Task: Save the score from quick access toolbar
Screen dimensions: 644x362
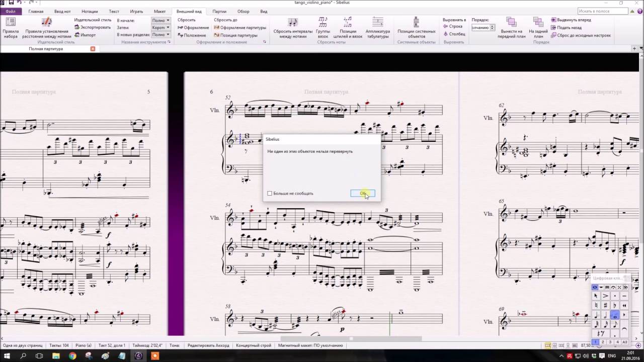Action: coord(11,3)
